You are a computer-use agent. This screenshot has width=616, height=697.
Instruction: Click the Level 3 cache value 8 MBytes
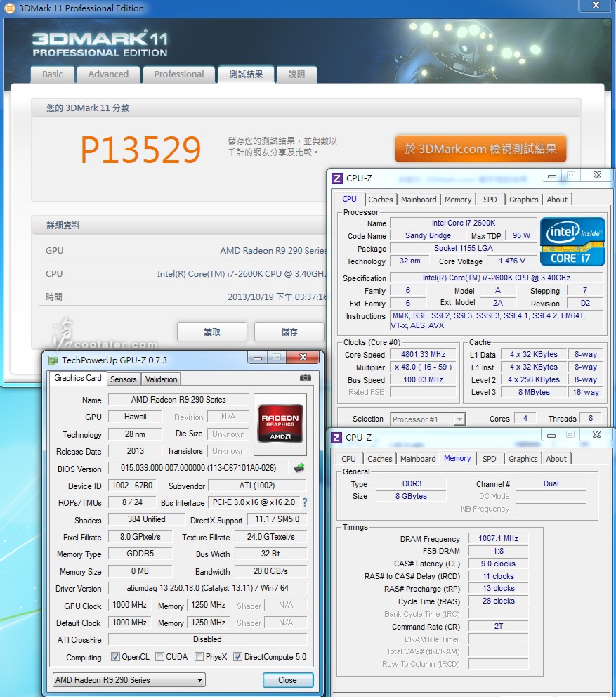pos(534,392)
